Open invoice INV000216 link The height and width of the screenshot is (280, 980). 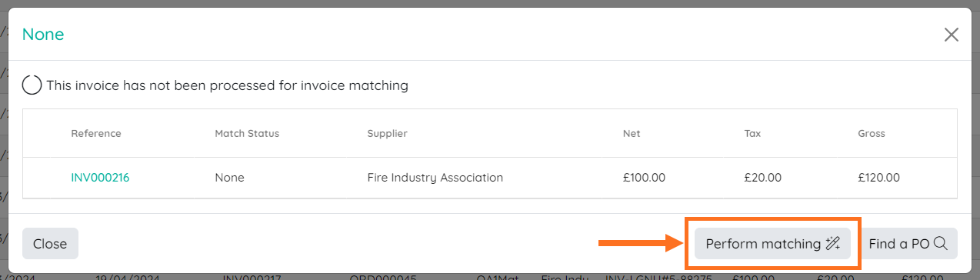point(100,178)
